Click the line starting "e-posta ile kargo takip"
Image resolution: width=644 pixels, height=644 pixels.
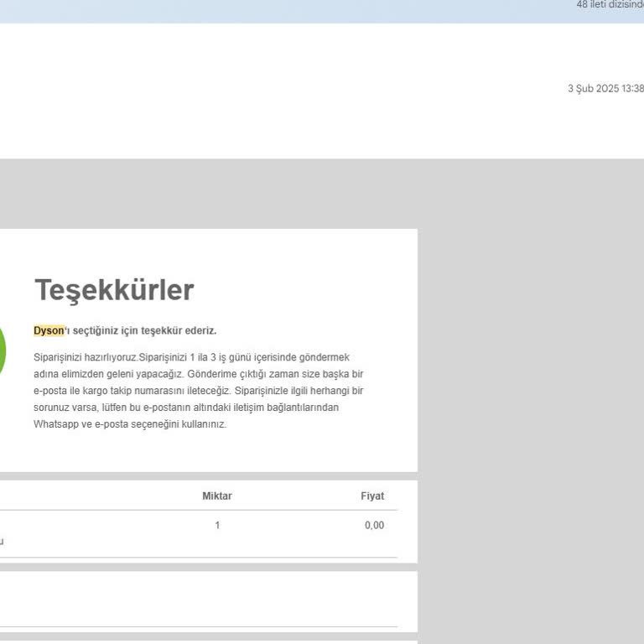(x=199, y=391)
